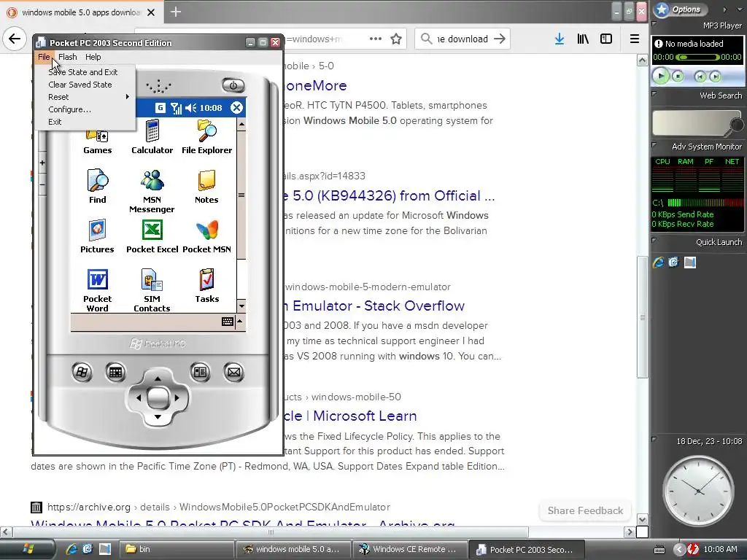The width and height of the screenshot is (747, 560).
Task: Toggle the browser sidebar view
Action: [x=606, y=39]
